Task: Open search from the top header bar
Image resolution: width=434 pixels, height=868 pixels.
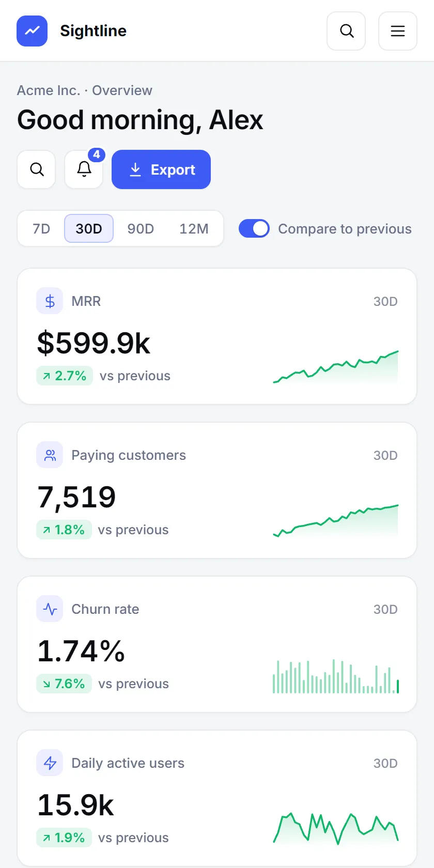Action: click(x=346, y=31)
